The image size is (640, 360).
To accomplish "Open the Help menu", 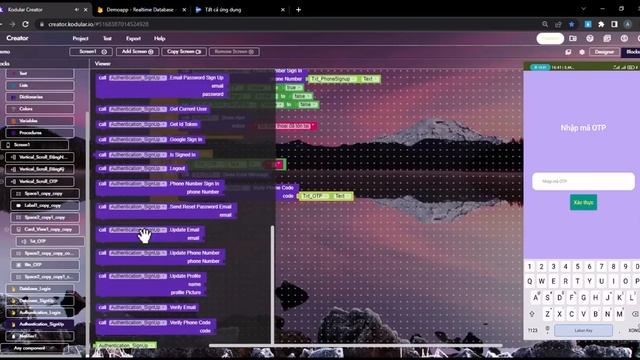I will pyautogui.click(x=160, y=38).
